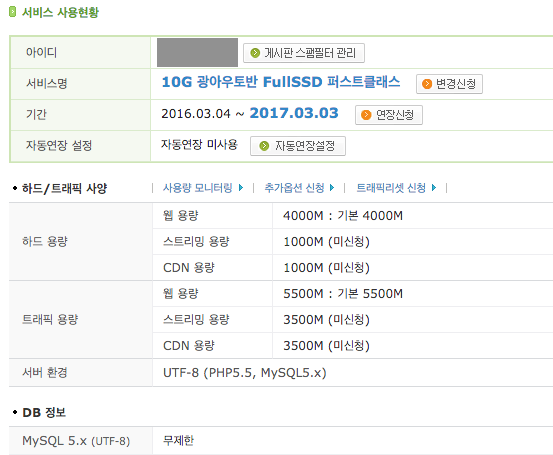Image resolution: width=553 pixels, height=455 pixels.
Task: Click the green icon beside 서비스 사용현황
Action: coord(12,12)
